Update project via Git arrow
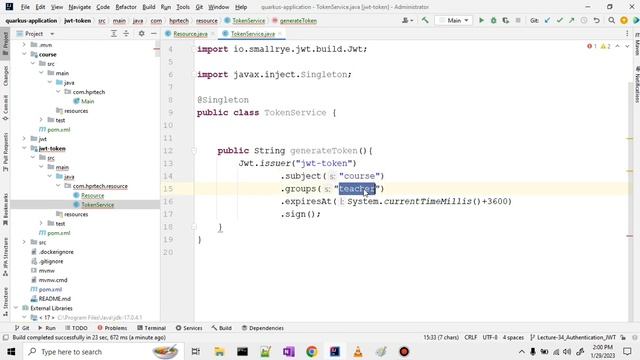 coord(547,20)
